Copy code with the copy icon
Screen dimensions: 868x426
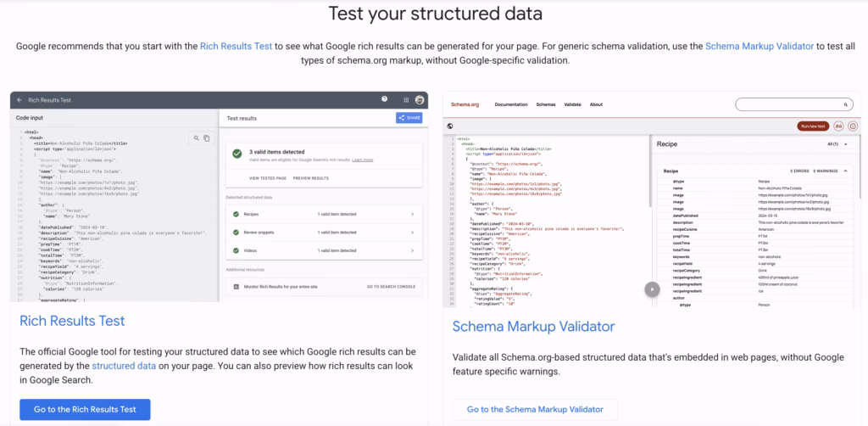coord(206,137)
